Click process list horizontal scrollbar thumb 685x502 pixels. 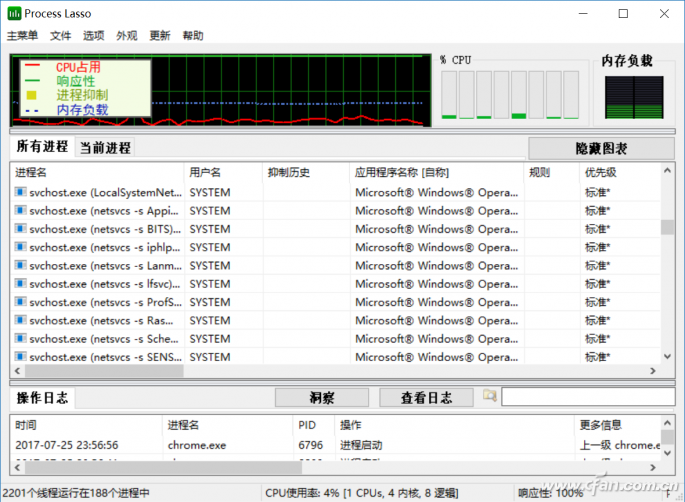point(104,371)
